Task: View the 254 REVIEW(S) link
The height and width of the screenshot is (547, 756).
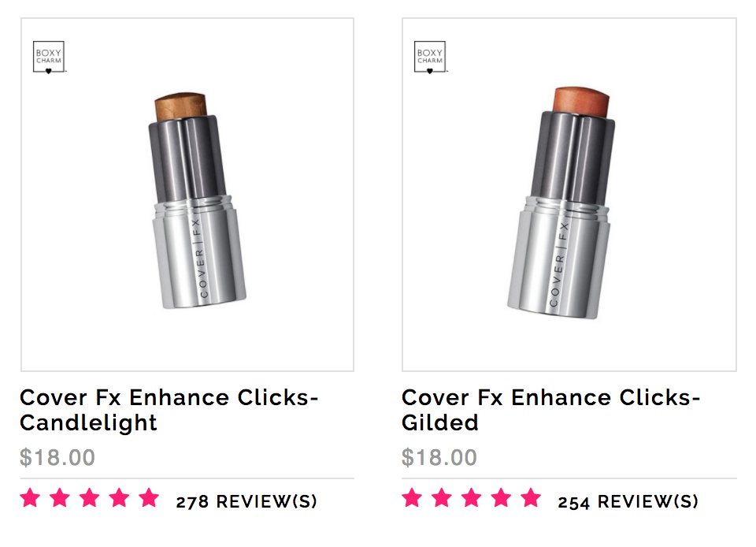Action: point(628,501)
